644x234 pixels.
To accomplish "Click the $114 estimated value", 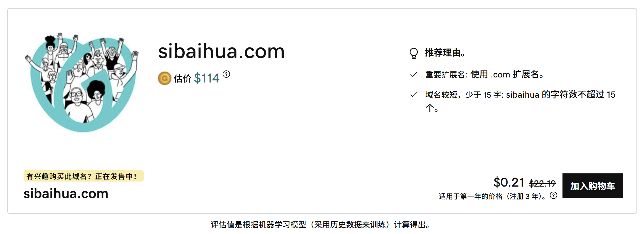I will point(207,78).
